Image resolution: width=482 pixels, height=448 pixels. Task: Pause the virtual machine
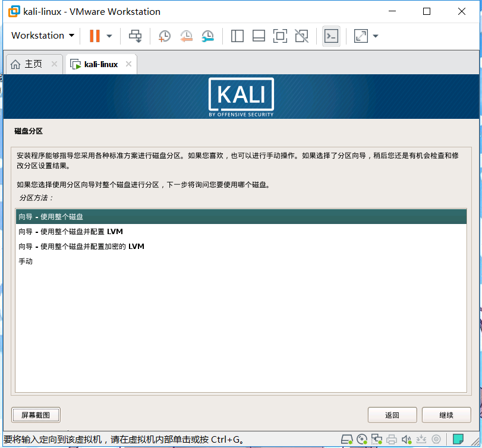[94, 36]
